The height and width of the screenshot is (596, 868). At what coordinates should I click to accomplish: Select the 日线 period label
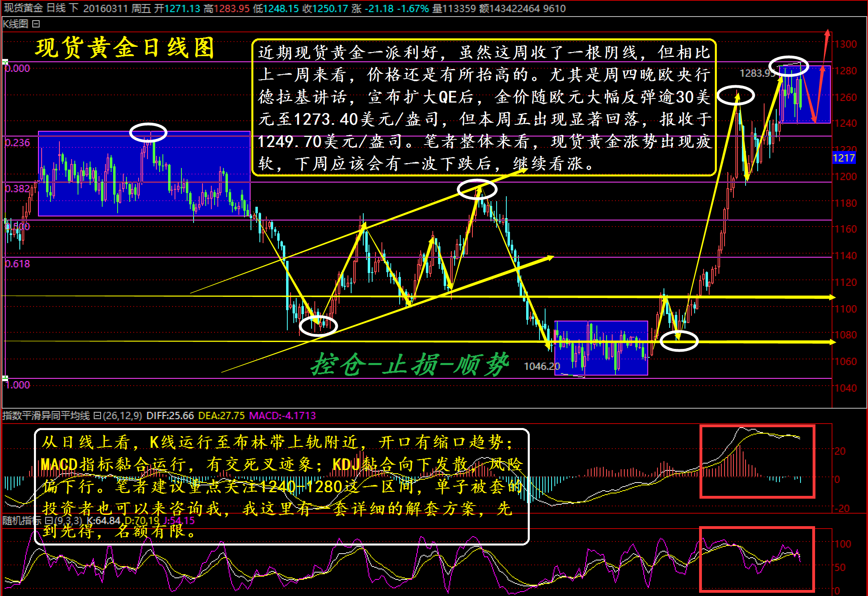[x=56, y=8]
